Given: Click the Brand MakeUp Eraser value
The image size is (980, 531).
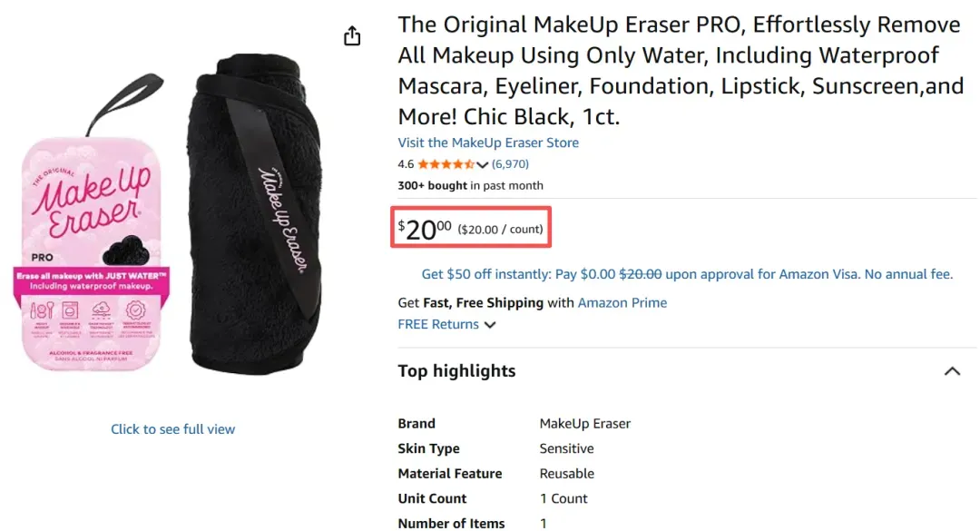Looking at the screenshot, I should click(585, 423).
